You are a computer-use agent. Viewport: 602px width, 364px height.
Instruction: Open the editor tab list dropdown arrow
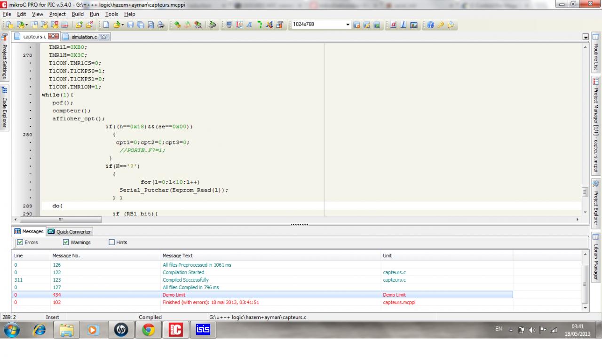tap(586, 37)
